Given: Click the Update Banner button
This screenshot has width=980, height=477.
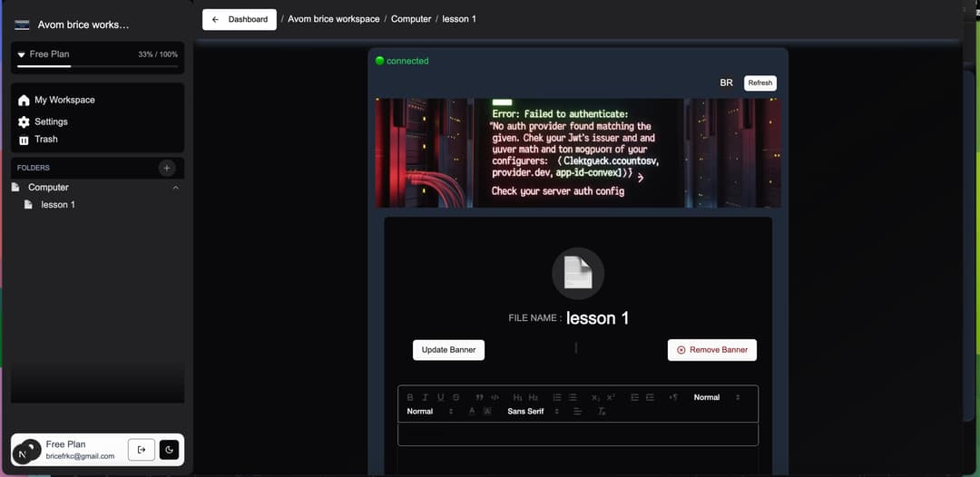Looking at the screenshot, I should 448,350.
